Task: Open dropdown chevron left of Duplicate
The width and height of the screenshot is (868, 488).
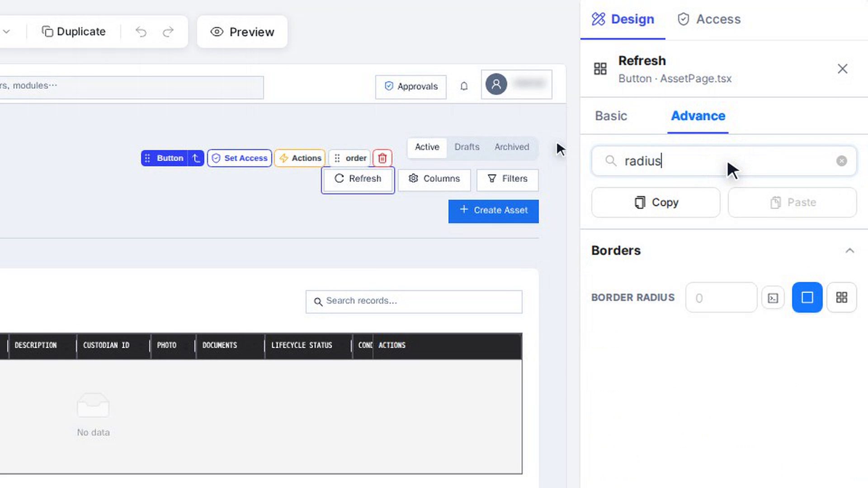Action: point(6,32)
